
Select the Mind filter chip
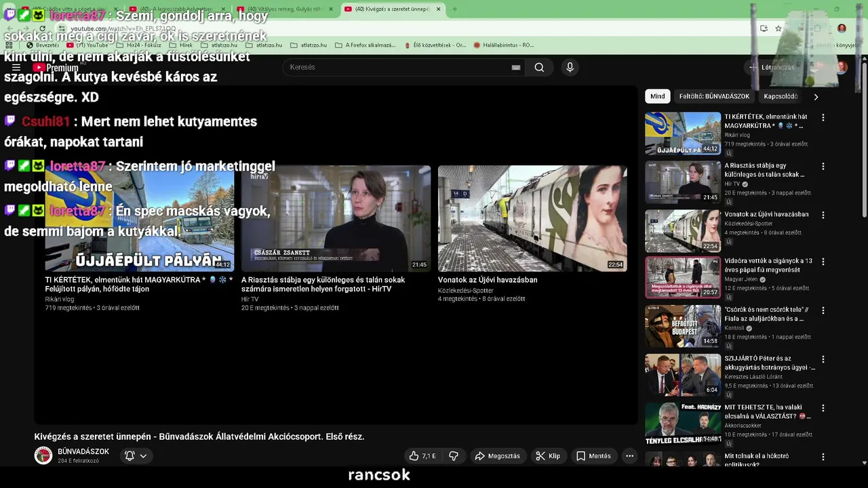click(x=658, y=96)
